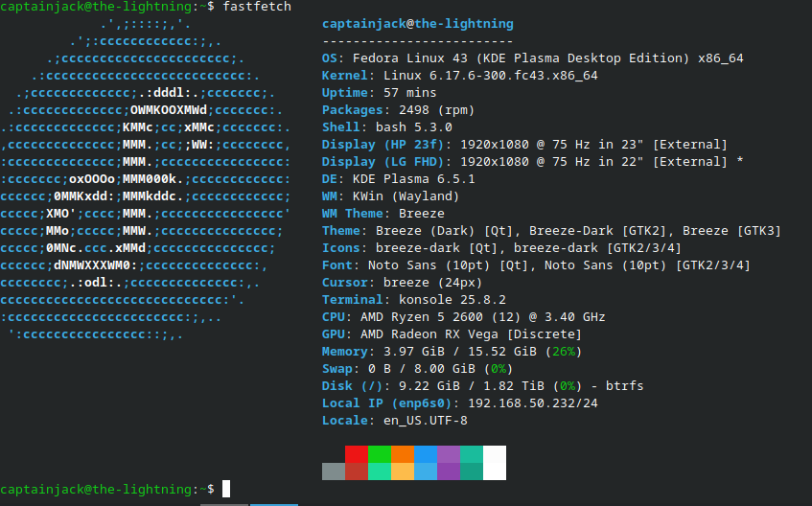Viewport: 812px width, 506px height.
Task: Click the light yellow-orange swatch in bottom row
Action: pyautogui.click(x=403, y=471)
